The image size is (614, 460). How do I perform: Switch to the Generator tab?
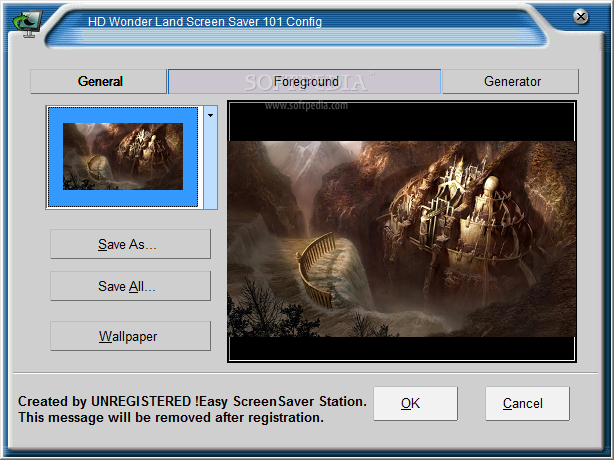click(511, 81)
